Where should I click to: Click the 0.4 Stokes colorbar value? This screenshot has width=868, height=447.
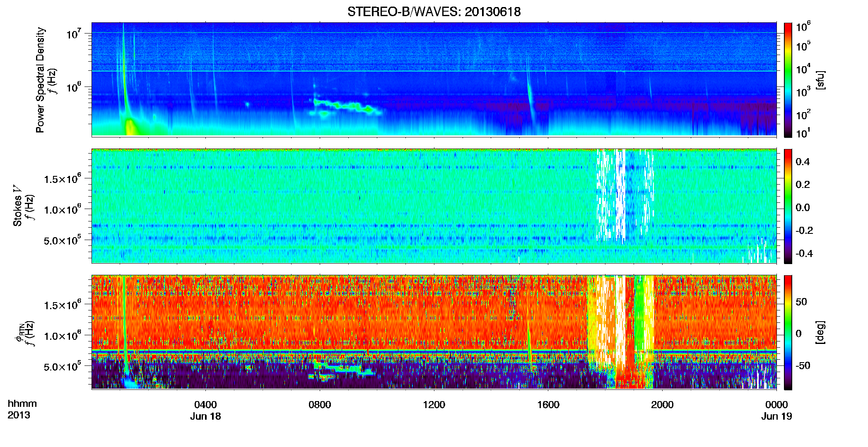[x=803, y=162]
